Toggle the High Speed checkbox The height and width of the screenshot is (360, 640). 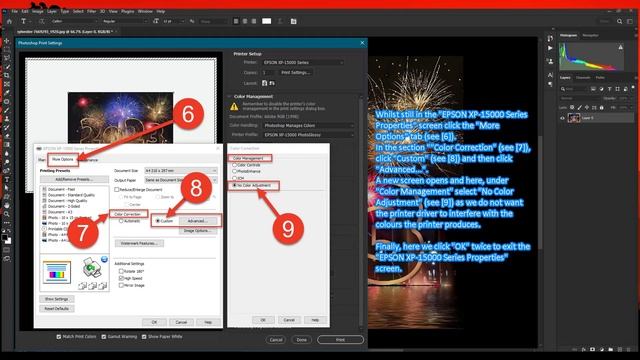[121, 278]
